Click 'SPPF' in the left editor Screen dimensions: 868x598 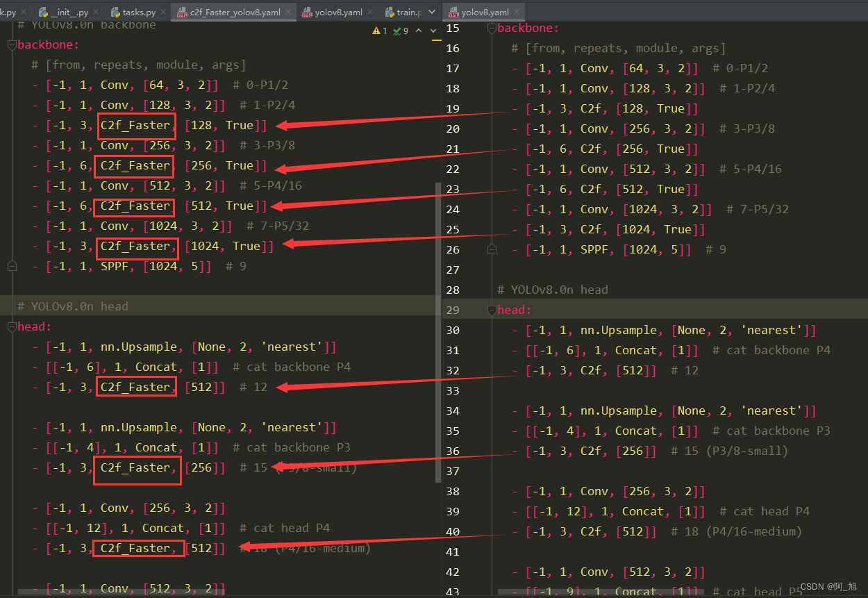115,266
